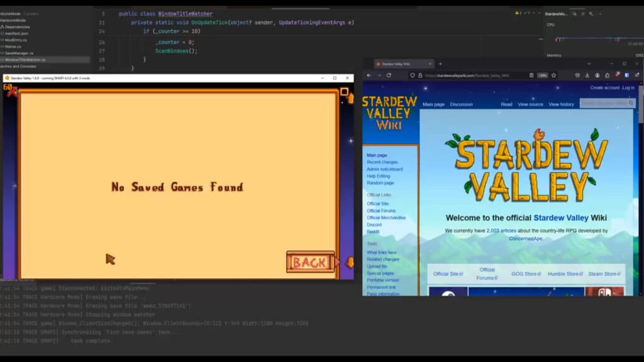This screenshot has height=362, width=644.
Task: Bookmark the wiki page using the star icon
Action: [553, 75]
